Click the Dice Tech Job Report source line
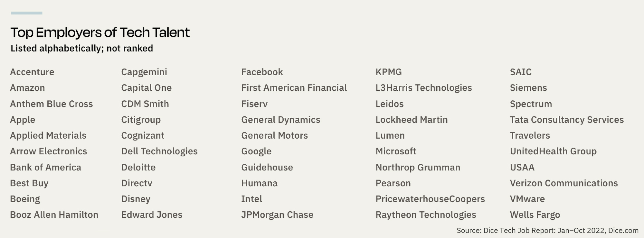The width and height of the screenshot is (644, 238). [547, 231]
